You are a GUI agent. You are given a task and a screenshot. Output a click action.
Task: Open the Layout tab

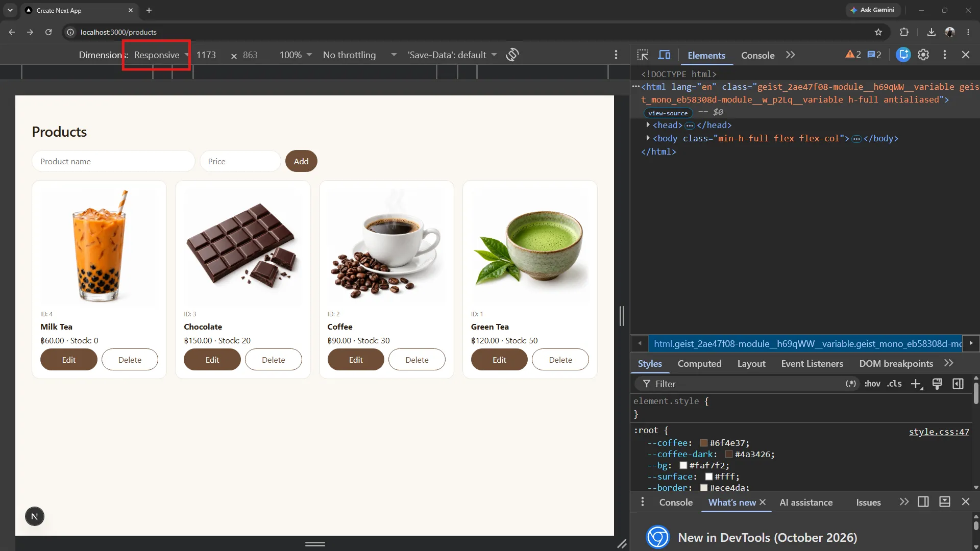click(751, 363)
